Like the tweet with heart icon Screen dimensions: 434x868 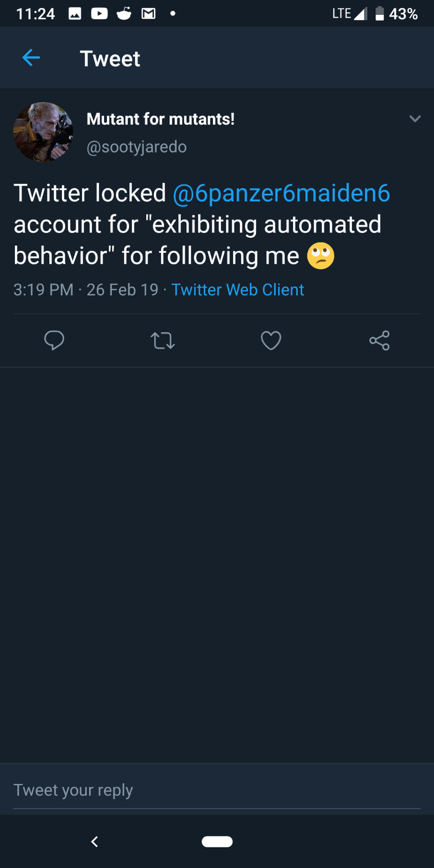271,340
